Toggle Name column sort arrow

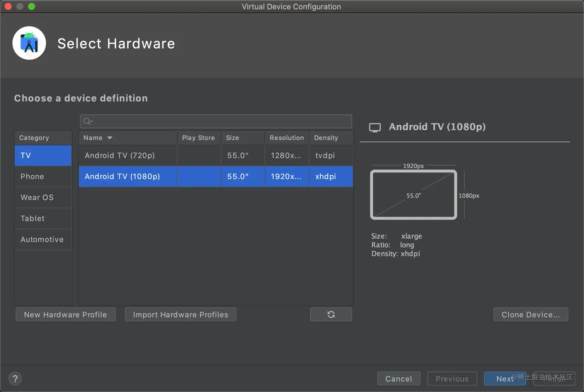[110, 138]
